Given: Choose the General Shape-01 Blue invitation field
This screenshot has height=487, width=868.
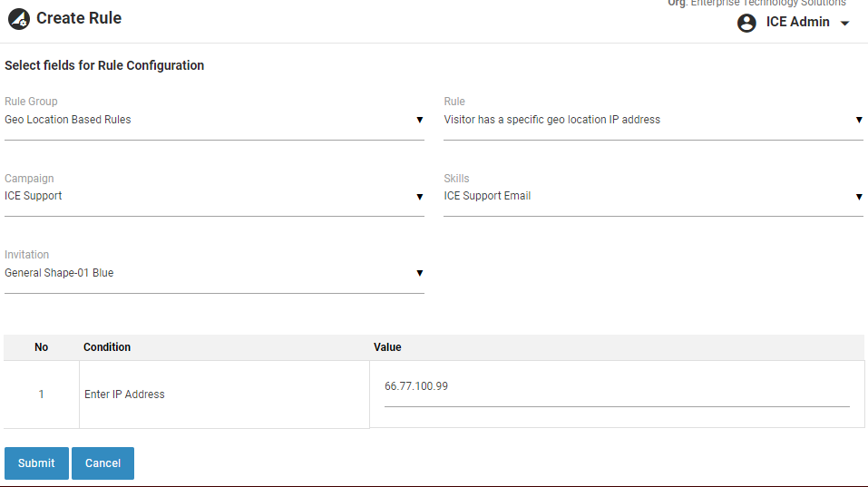Looking at the screenshot, I should pos(209,273).
